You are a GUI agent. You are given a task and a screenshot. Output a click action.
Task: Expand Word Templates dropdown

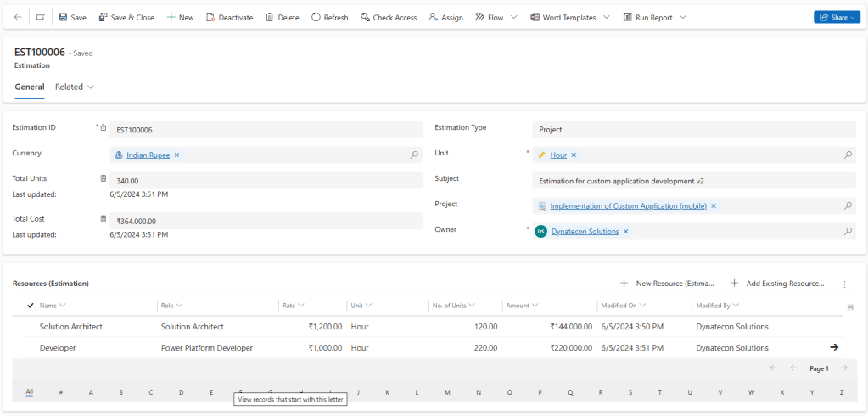[x=607, y=17]
